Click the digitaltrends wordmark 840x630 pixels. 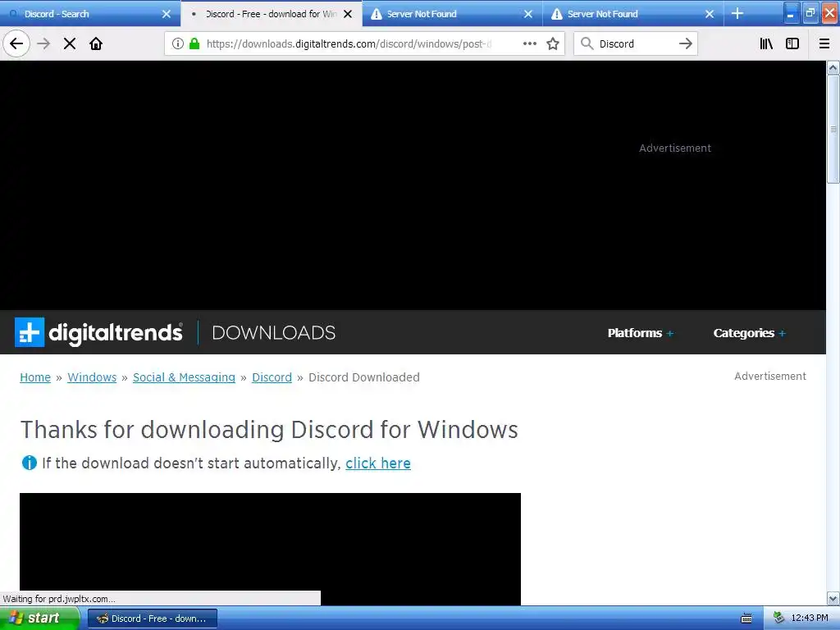pos(116,333)
